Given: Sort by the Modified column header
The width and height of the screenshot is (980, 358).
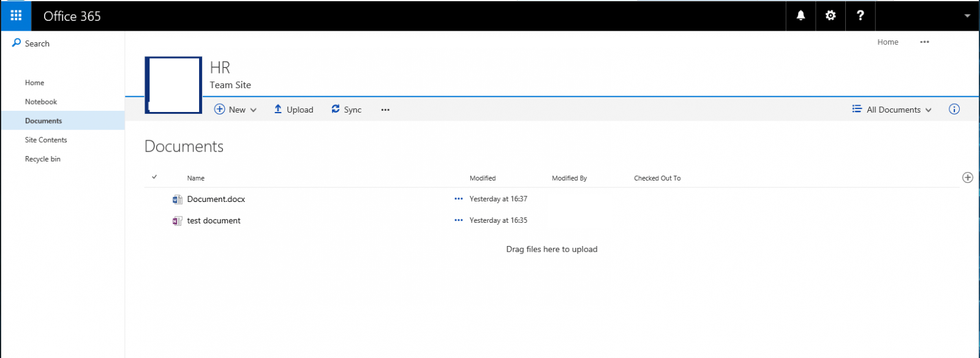Looking at the screenshot, I should (483, 178).
